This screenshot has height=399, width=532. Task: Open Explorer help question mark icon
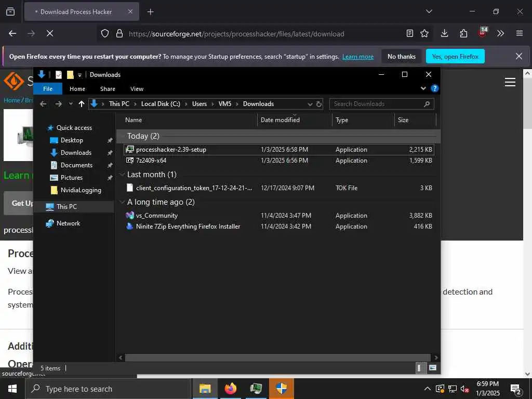pos(434,88)
